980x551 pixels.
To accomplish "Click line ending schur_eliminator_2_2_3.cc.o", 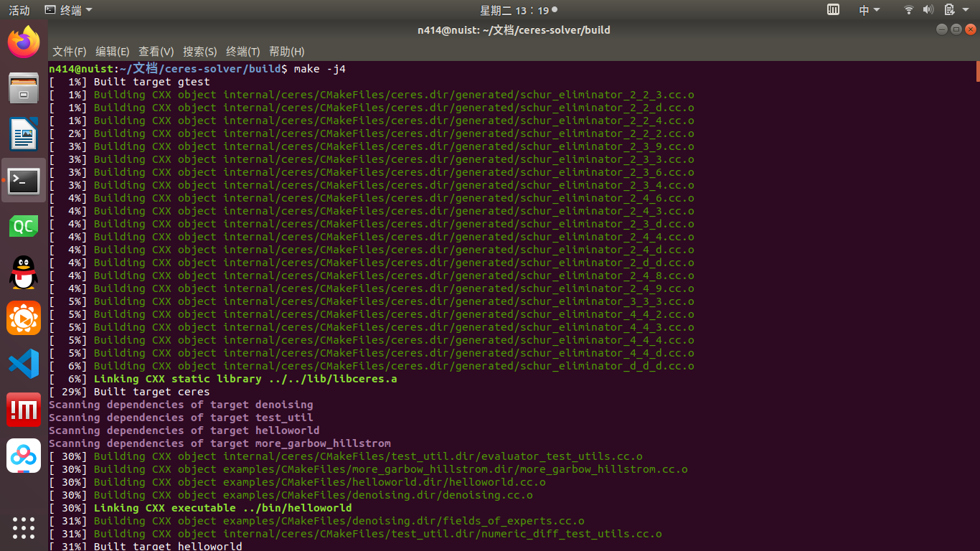I will (x=372, y=95).
